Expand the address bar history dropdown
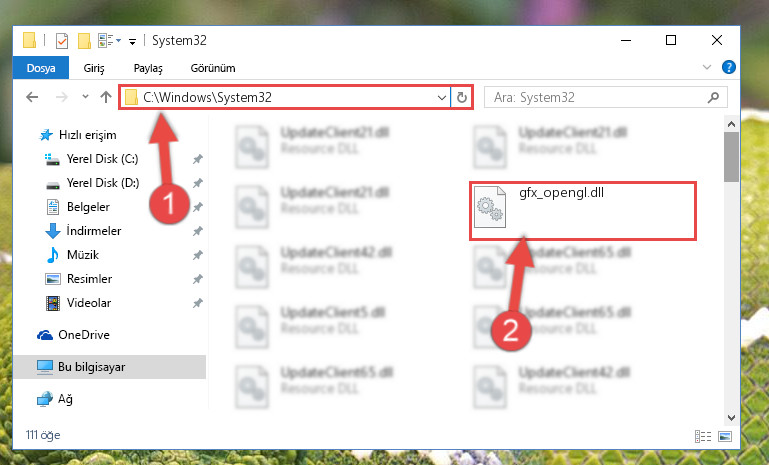The width and height of the screenshot is (769, 465). (x=441, y=97)
